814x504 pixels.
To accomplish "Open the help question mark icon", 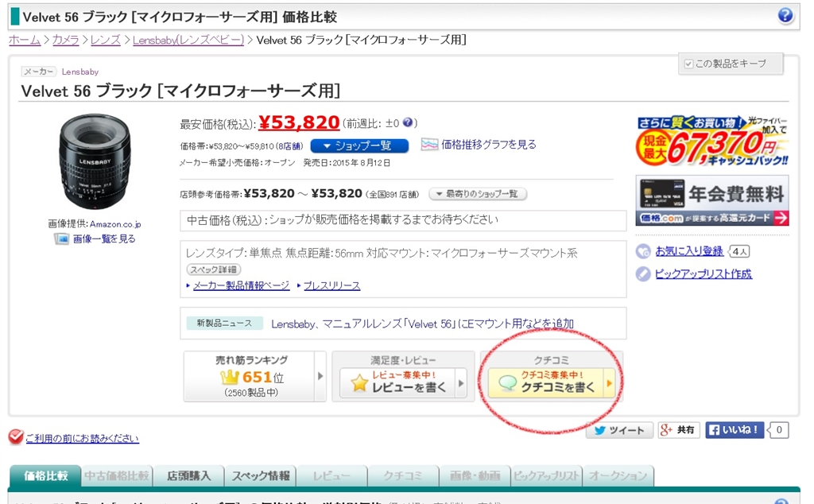I will pyautogui.click(x=785, y=16).
